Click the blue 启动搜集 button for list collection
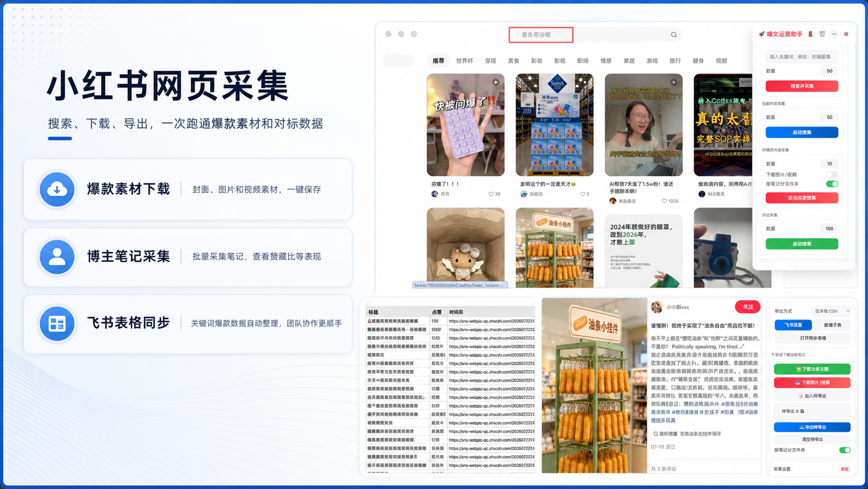Screen dimensions: 868x489 click(x=802, y=133)
